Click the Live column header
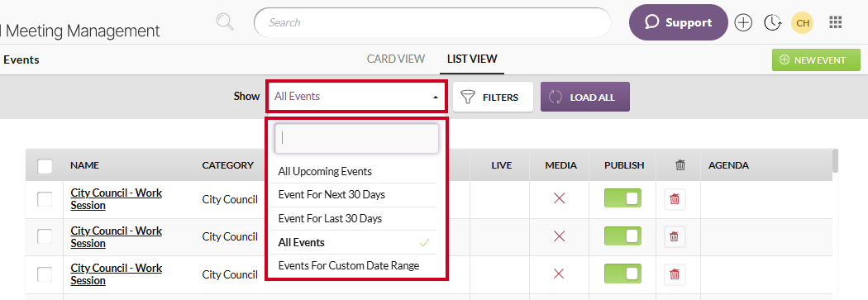The width and height of the screenshot is (868, 300). tap(502, 165)
